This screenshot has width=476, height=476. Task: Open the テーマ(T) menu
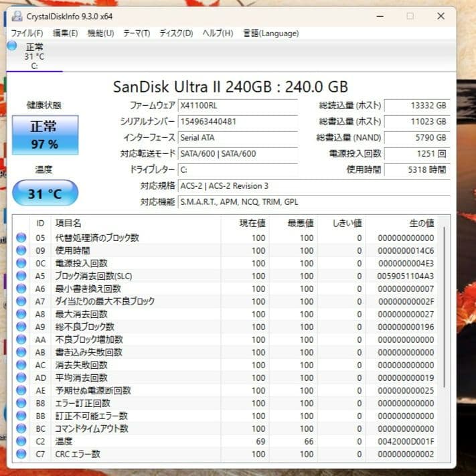[x=137, y=33]
